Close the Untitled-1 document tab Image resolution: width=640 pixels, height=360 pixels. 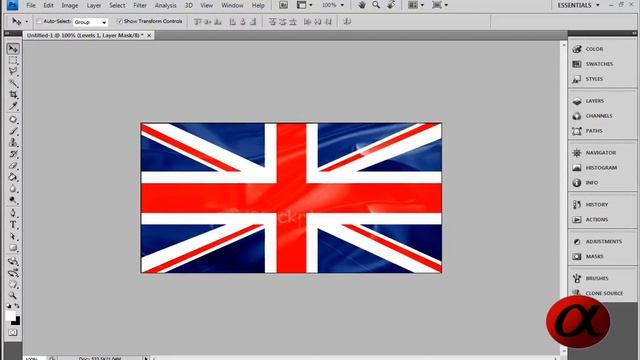(x=149, y=36)
